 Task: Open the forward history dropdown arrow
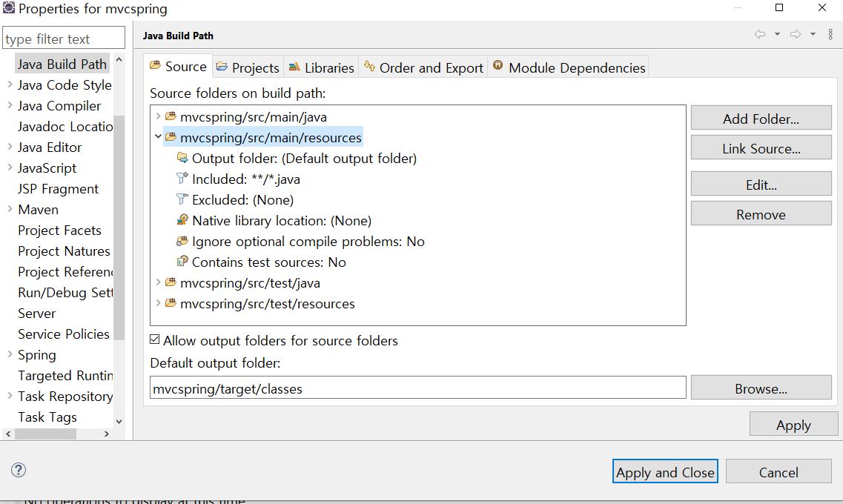pos(813,34)
